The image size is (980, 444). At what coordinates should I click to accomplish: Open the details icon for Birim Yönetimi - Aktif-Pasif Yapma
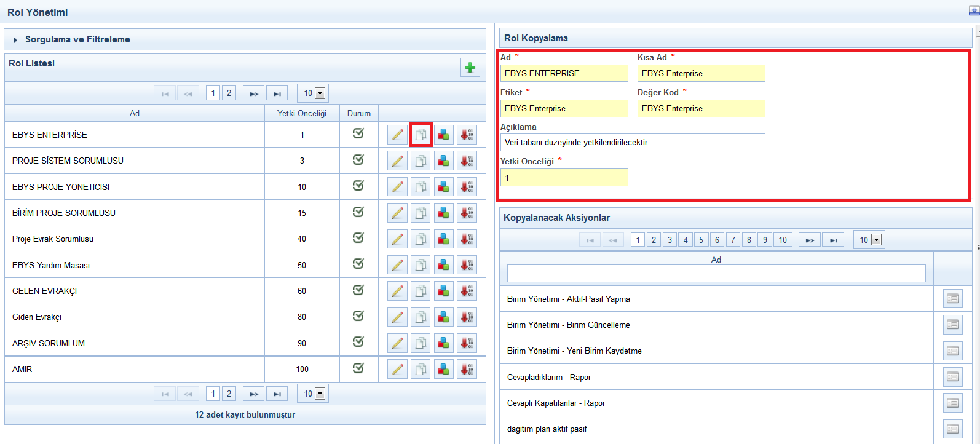(x=953, y=299)
